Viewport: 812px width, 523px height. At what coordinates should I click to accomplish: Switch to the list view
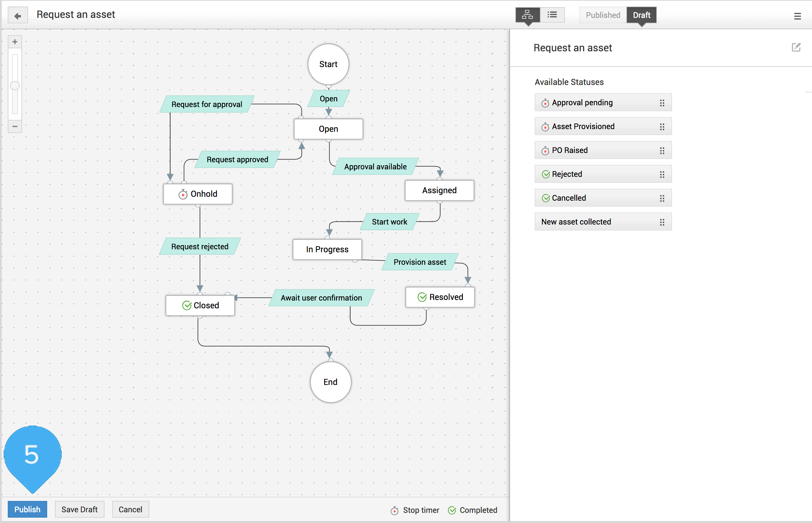(552, 15)
